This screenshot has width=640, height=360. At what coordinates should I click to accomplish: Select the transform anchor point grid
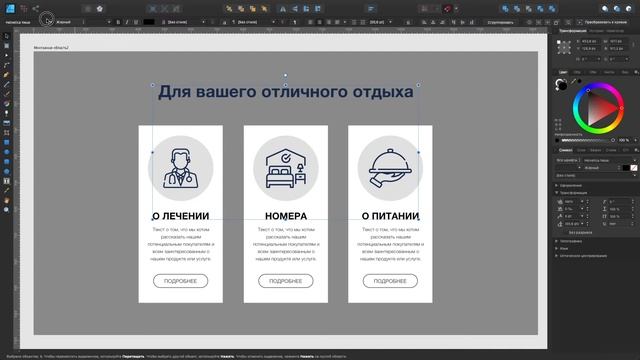point(564,47)
